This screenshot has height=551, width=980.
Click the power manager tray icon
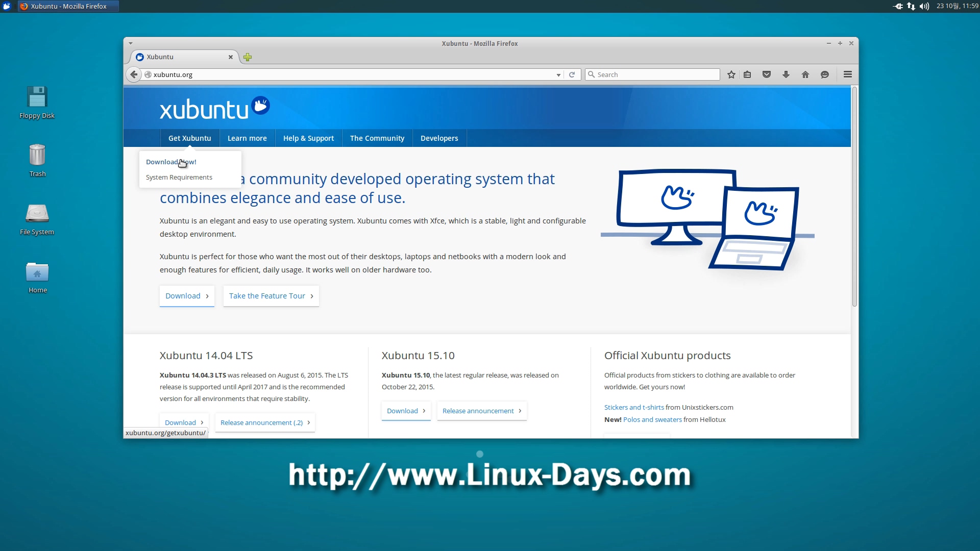pyautogui.click(x=898, y=6)
